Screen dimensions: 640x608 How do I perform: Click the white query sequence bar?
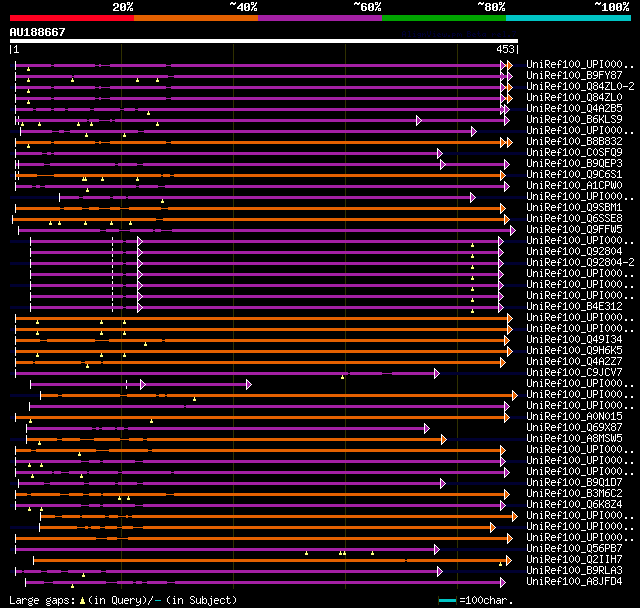[x=264, y=41]
